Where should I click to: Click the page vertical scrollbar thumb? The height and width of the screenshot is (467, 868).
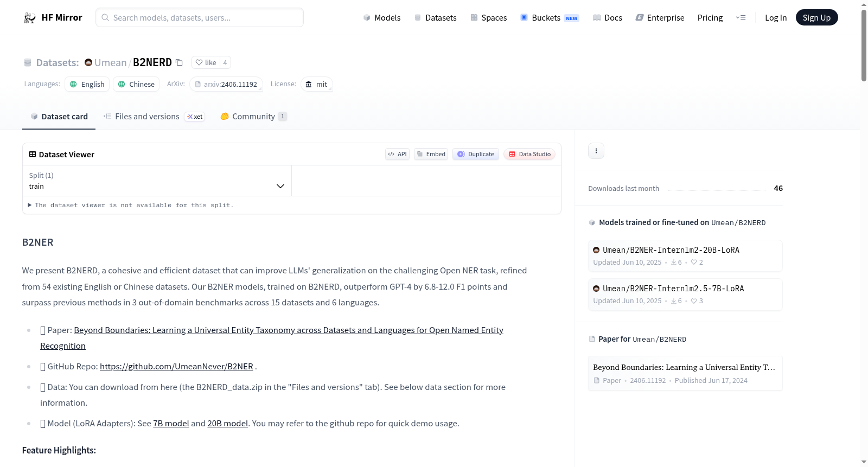[x=864, y=46]
